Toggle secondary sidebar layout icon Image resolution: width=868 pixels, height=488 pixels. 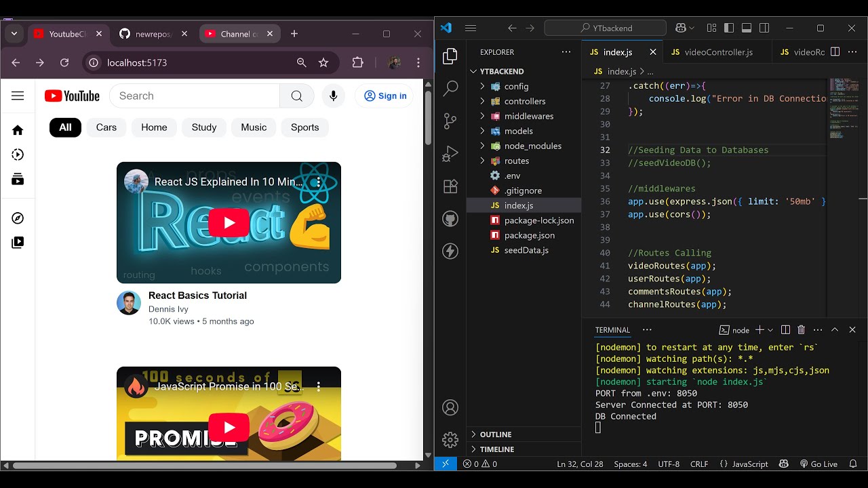pos(764,28)
